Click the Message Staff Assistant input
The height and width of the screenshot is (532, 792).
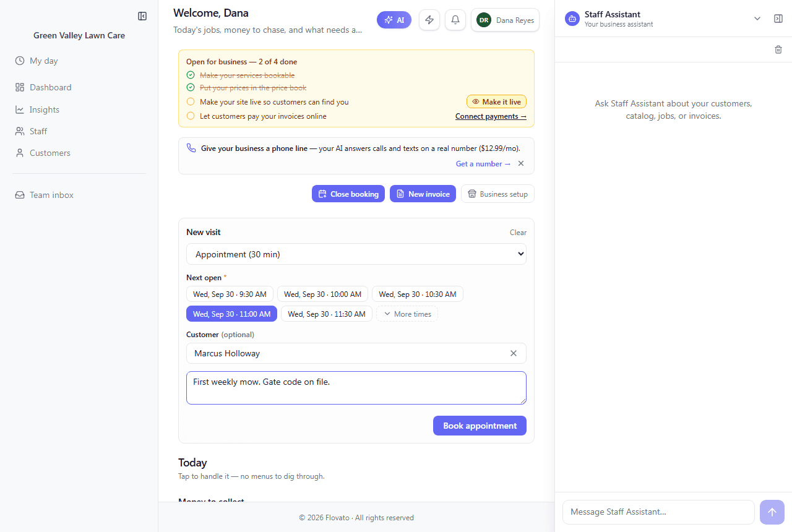pyautogui.click(x=658, y=512)
